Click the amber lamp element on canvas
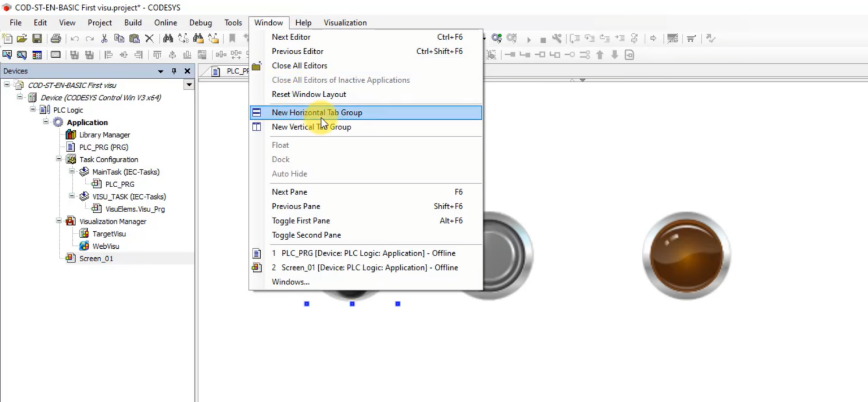Viewport: 868px width, 402px height. (686, 256)
